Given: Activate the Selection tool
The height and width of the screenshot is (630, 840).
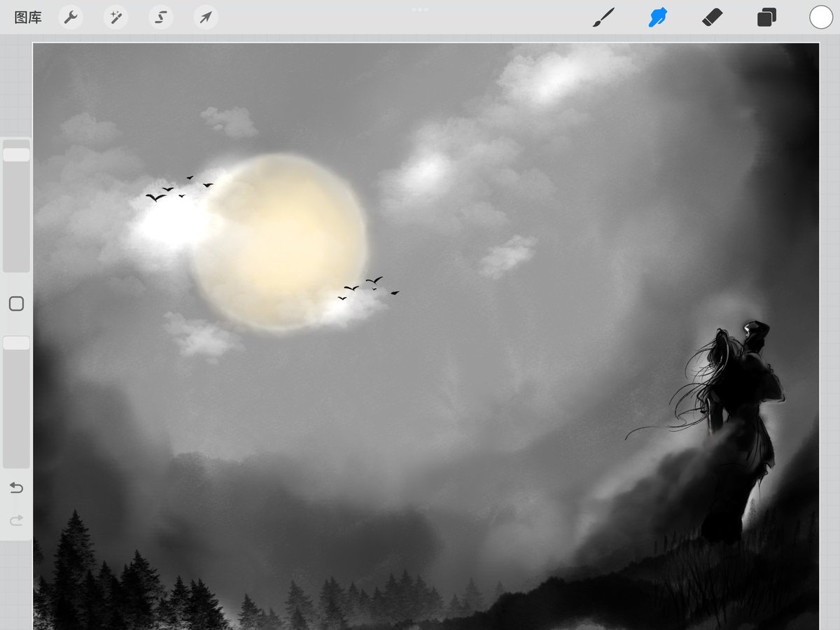Looking at the screenshot, I should [160, 17].
